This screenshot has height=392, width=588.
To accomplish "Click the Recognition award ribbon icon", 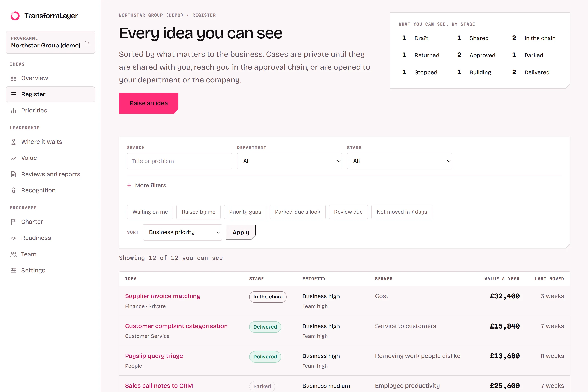I will pos(13,190).
